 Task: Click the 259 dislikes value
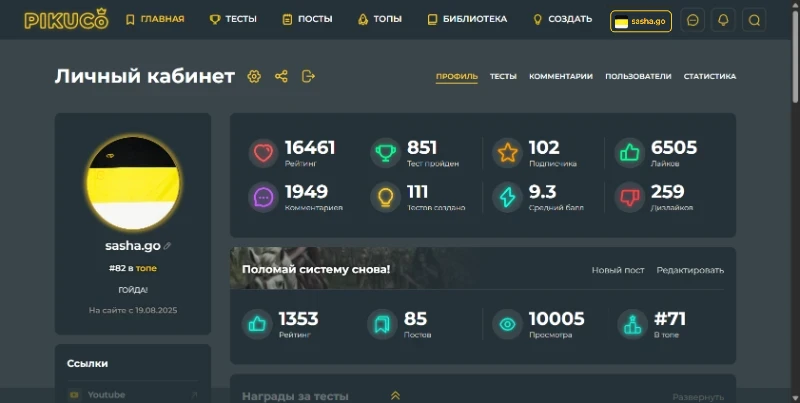tap(667, 192)
